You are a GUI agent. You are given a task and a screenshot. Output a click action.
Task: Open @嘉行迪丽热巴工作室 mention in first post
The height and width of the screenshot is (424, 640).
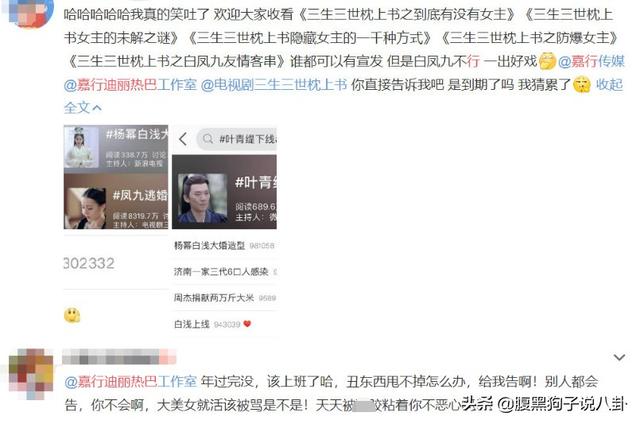[x=130, y=85]
